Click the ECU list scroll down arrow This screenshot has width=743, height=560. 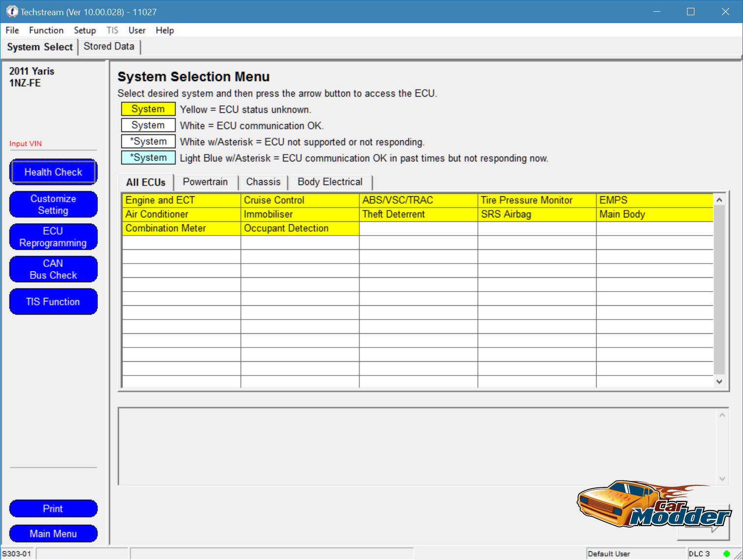[x=719, y=381]
